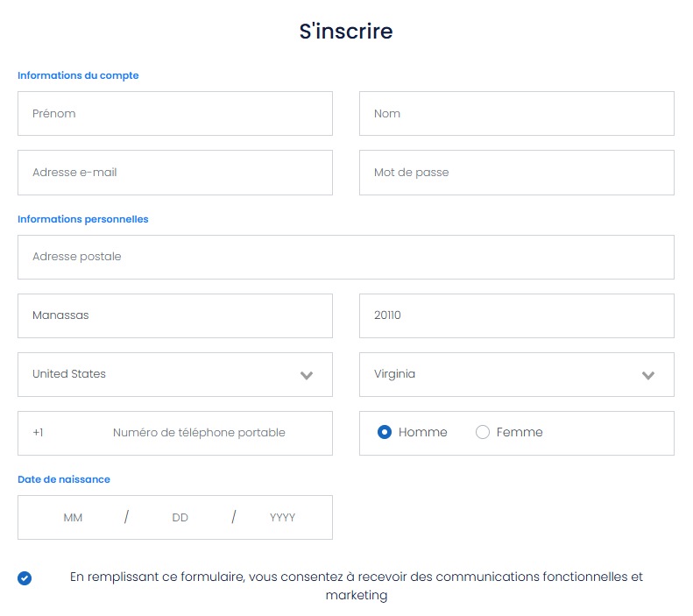Click the YYYY year field
Screen dimensions: 693x616
click(x=282, y=518)
